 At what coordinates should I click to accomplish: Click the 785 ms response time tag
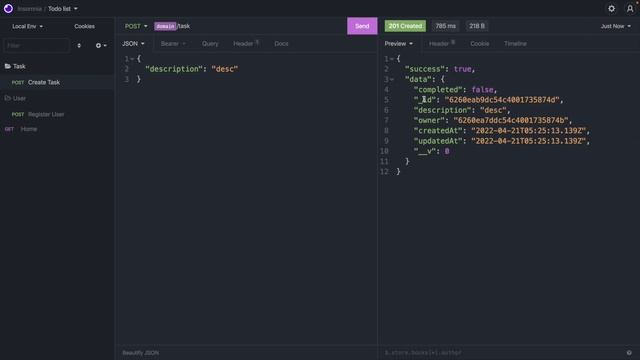point(445,26)
